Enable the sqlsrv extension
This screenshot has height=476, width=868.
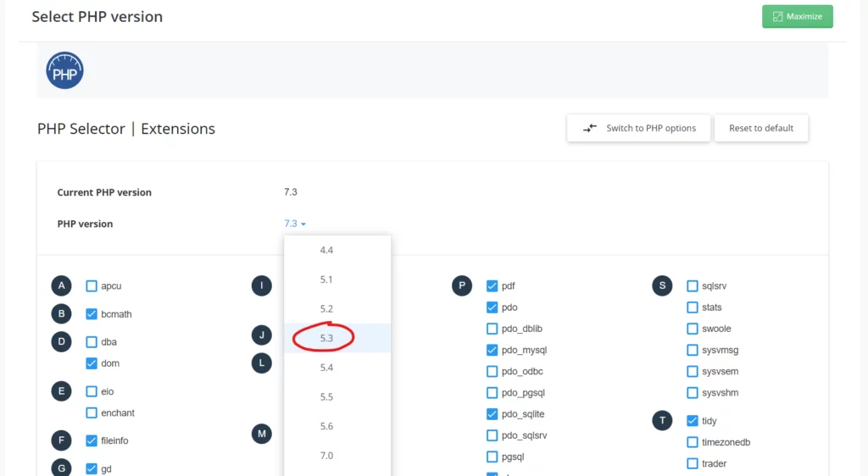click(x=693, y=285)
